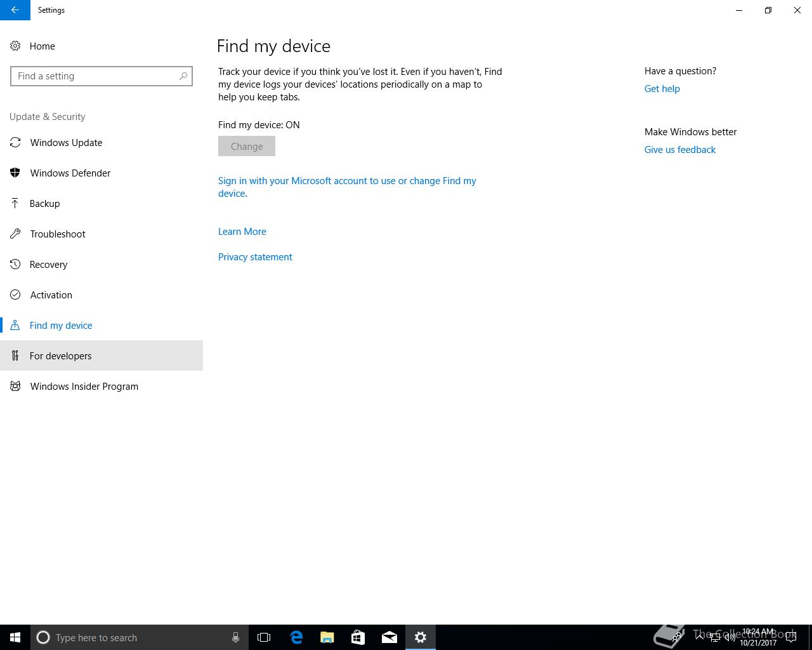Open Troubleshoot wrench icon
The height and width of the screenshot is (650, 812).
[x=15, y=234]
